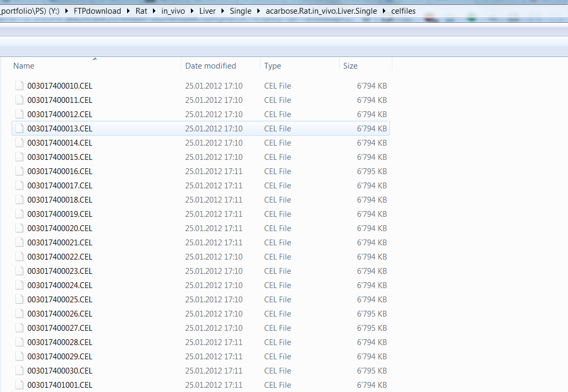Click the file icon of 003017400014.CEL
This screenshot has height=392, width=568.
point(19,143)
